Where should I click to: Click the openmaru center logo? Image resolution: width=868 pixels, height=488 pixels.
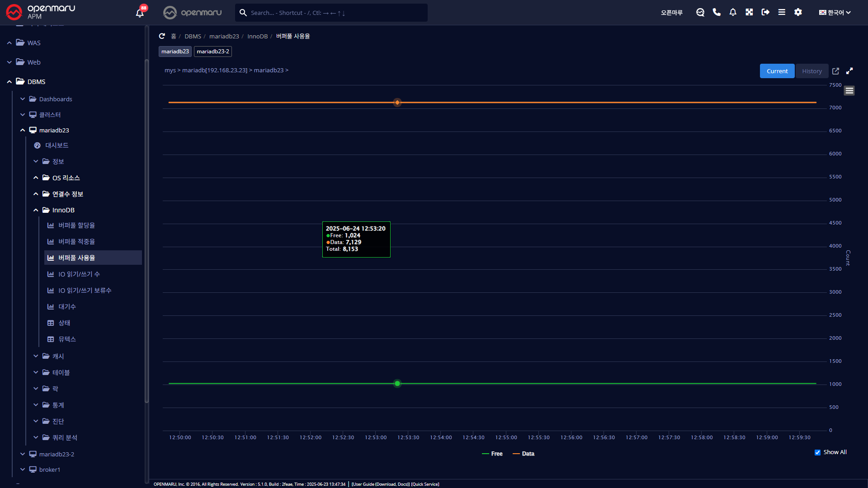pos(193,13)
